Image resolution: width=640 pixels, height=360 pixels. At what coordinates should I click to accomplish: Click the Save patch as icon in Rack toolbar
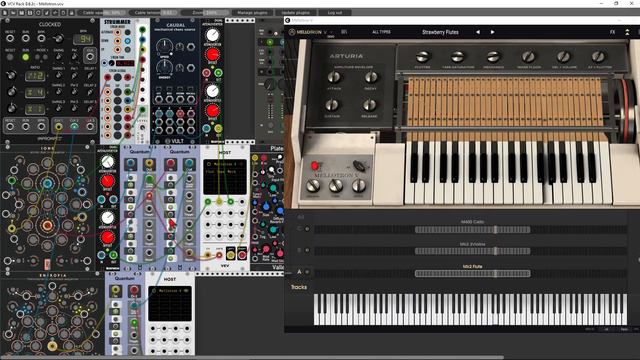30,13
